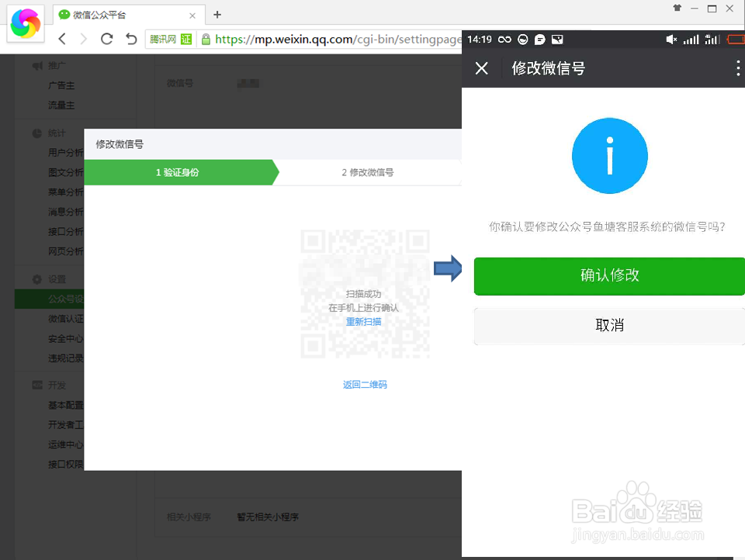The height and width of the screenshot is (560, 745).
Task: Click the 开发 section icon in sidebar
Action: [x=37, y=385]
